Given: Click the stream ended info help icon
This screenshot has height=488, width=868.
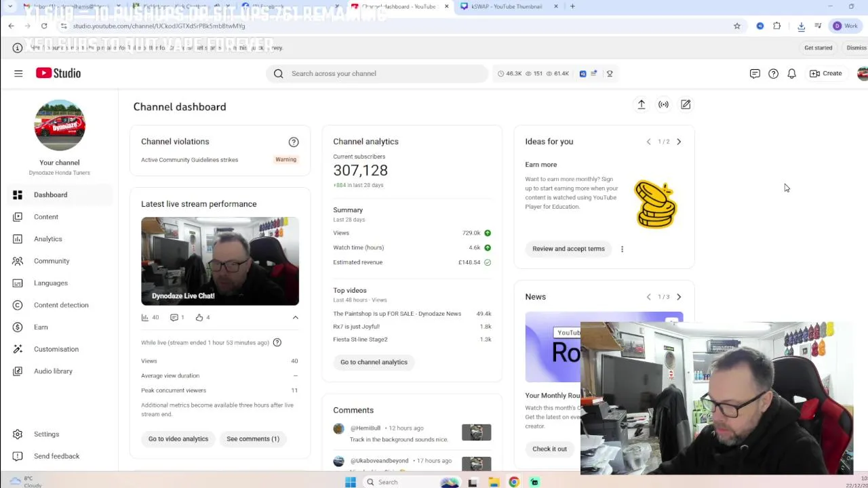Looking at the screenshot, I should 277,342.
